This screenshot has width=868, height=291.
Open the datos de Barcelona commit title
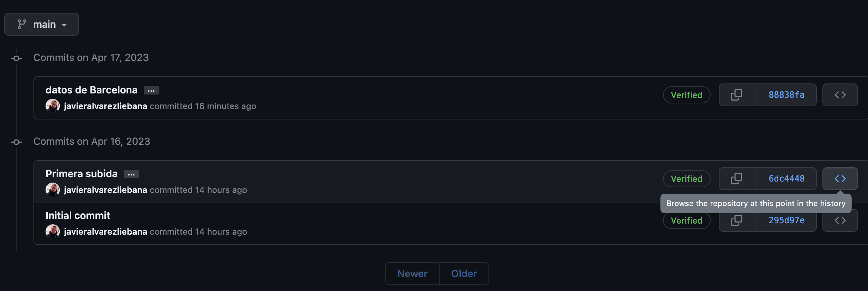(x=91, y=90)
